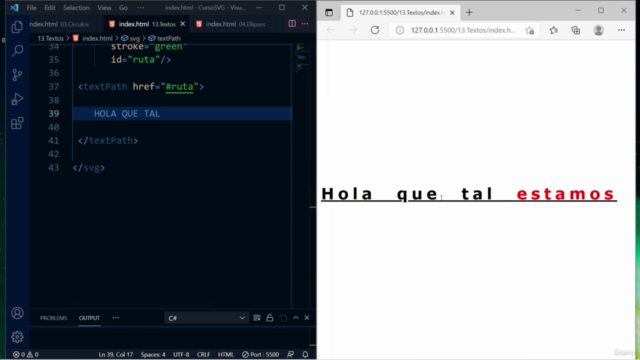Click Ln 39, Col 17 in status bar
Viewport: 640px width, 360px height.
[116, 354]
